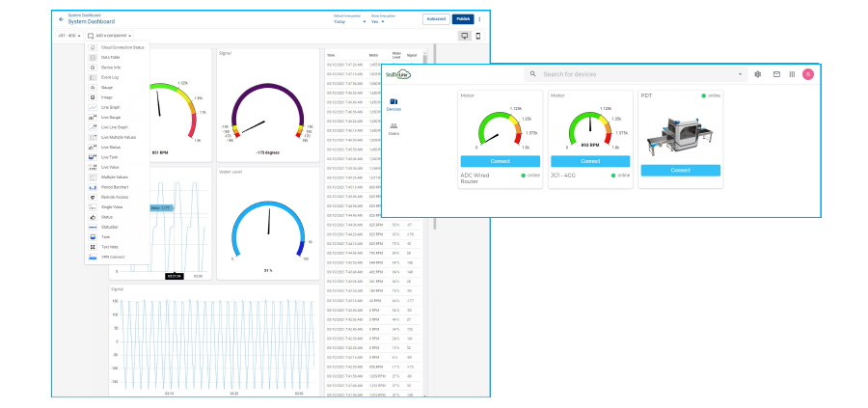The width and height of the screenshot is (868, 408).
Task: Click the magnifier icon in device search
Action: coord(533,74)
